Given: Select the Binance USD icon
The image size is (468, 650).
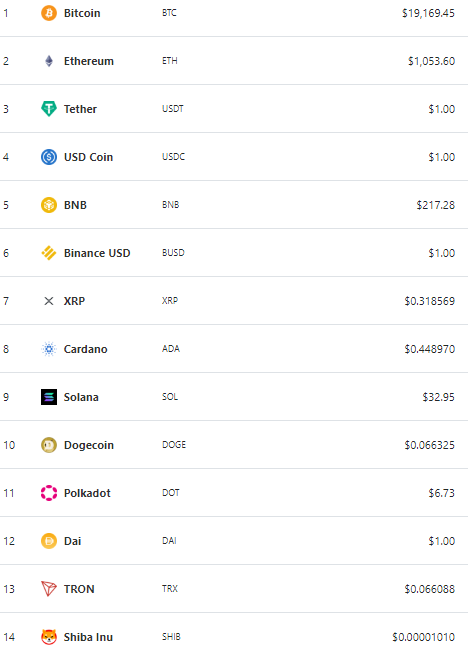Looking at the screenshot, I should [48, 253].
